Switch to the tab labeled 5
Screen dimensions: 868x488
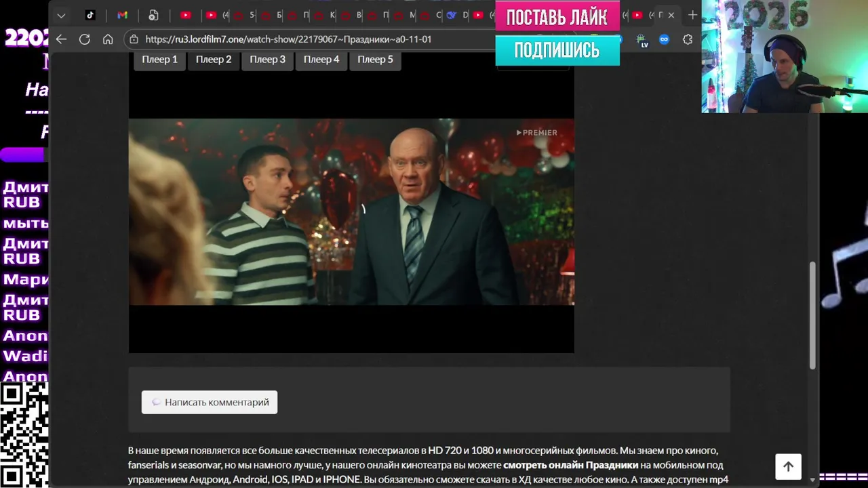tap(245, 15)
